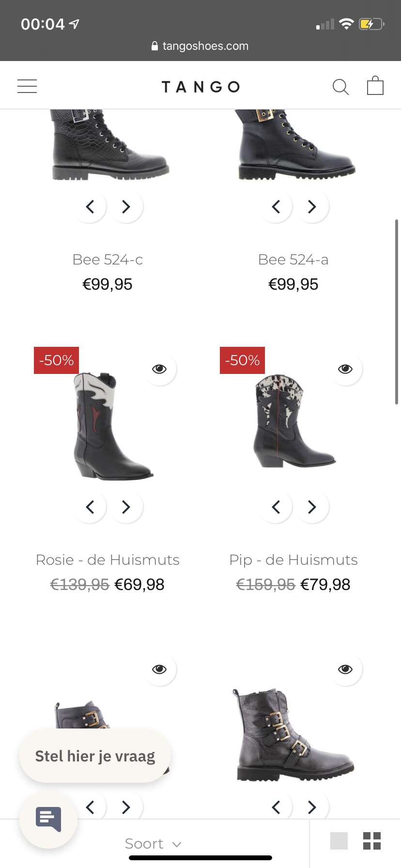Open the shopping bag cart
The width and height of the screenshot is (401, 868).
(375, 85)
